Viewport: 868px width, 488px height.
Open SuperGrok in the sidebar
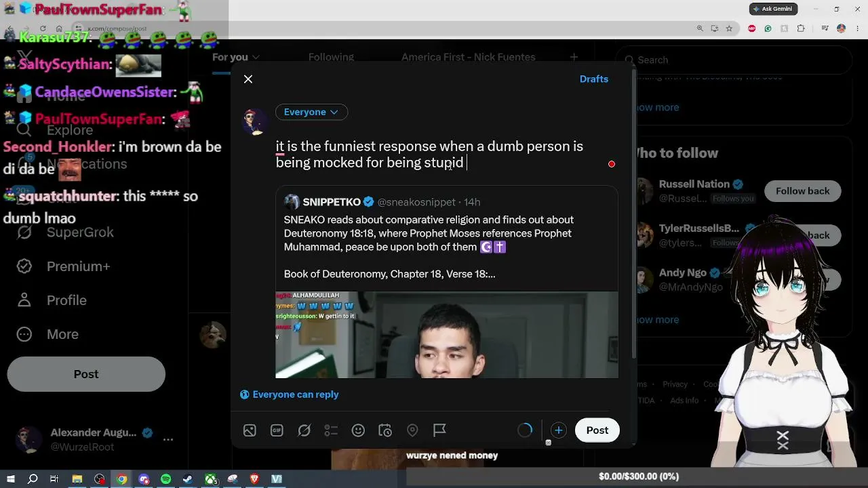click(x=80, y=232)
